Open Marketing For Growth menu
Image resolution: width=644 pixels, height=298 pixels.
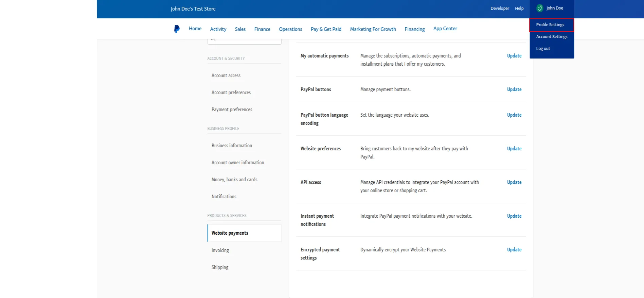373,29
